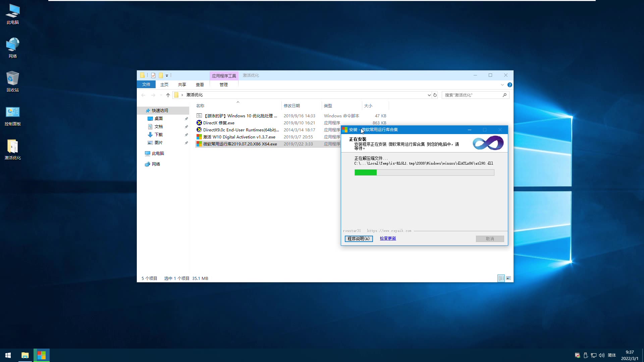Viewport: 644px width, 362px height.
Task: Click the forward navigation arrow in Explorer
Action: pyautogui.click(x=153, y=95)
